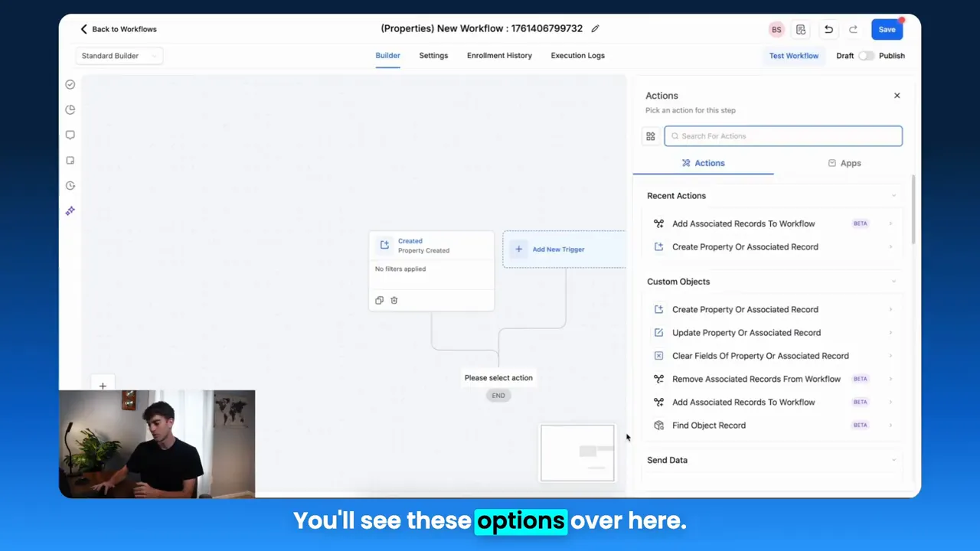Toggle Draft to Publish switch
980x551 pixels.
[x=866, y=56]
